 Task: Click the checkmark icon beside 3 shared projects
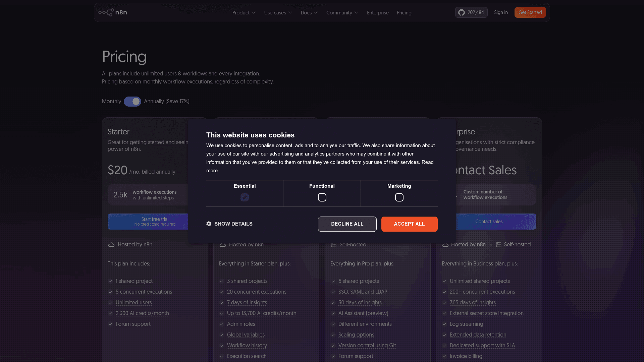222,281
